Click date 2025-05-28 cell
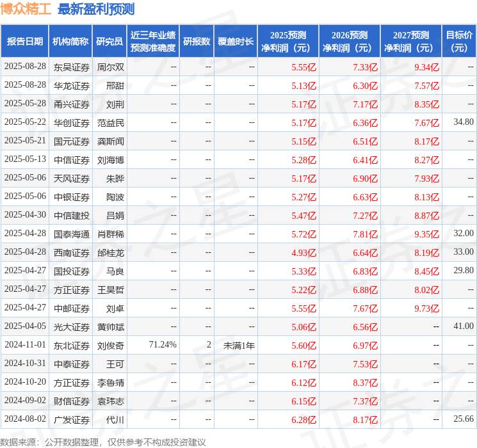Screen dimensions: 477x448 [25, 104]
